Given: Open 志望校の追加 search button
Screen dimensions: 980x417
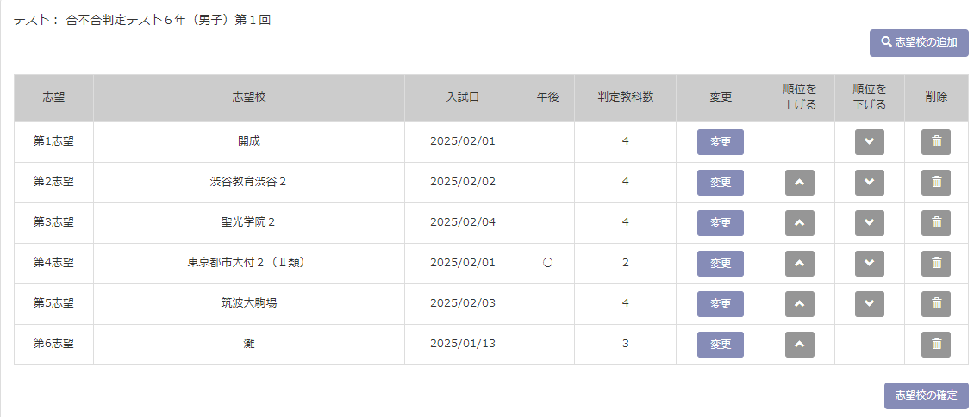Looking at the screenshot, I should point(919,43).
